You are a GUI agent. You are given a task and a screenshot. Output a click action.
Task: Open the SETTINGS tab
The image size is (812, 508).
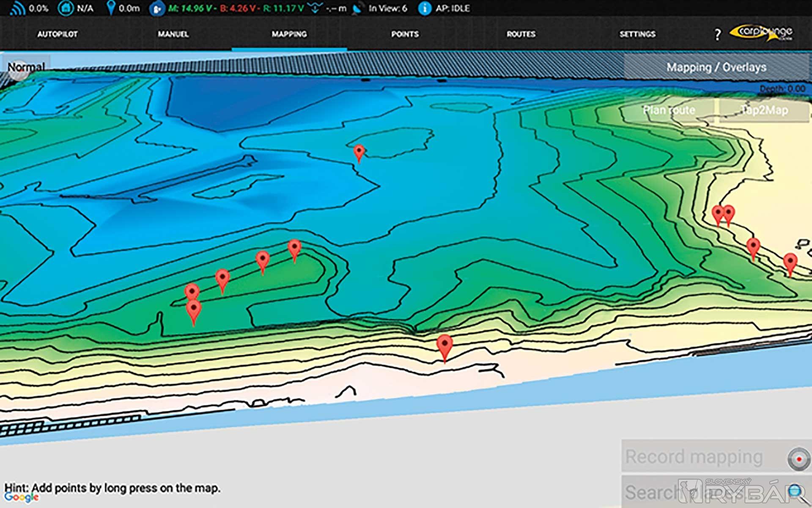click(x=637, y=34)
